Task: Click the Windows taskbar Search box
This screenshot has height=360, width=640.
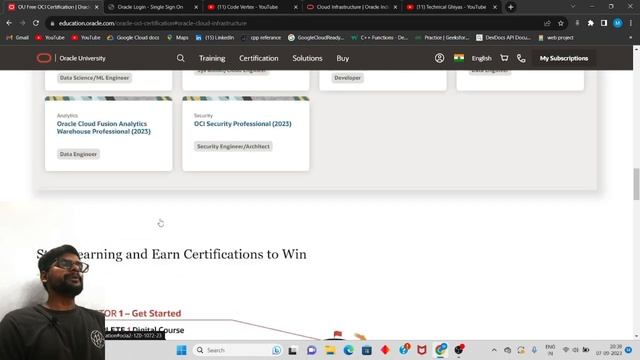Action: click(x=238, y=350)
